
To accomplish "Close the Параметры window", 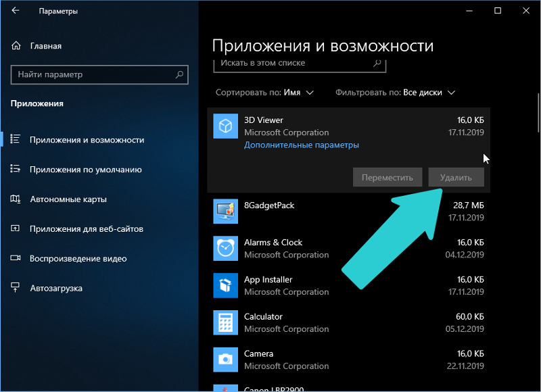I will [526, 11].
